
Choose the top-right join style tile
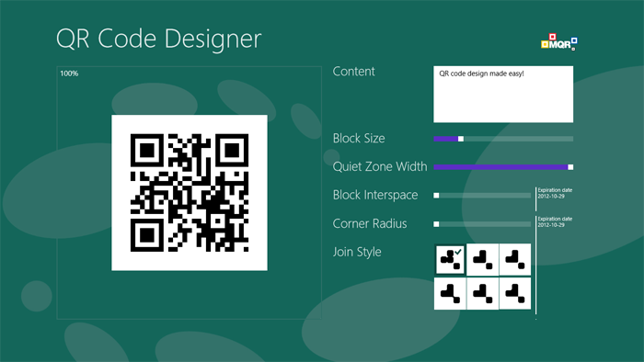pos(515,259)
